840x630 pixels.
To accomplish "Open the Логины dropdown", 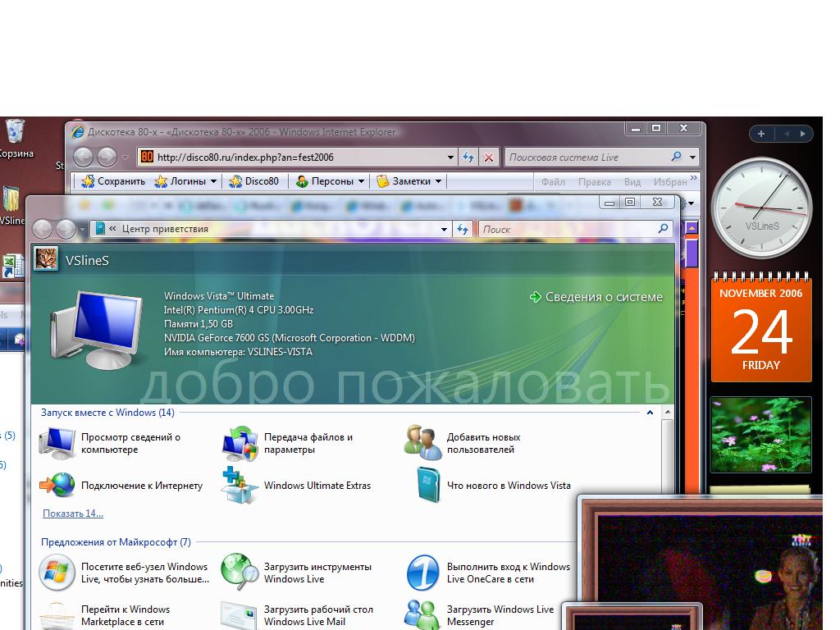I will click(x=185, y=181).
